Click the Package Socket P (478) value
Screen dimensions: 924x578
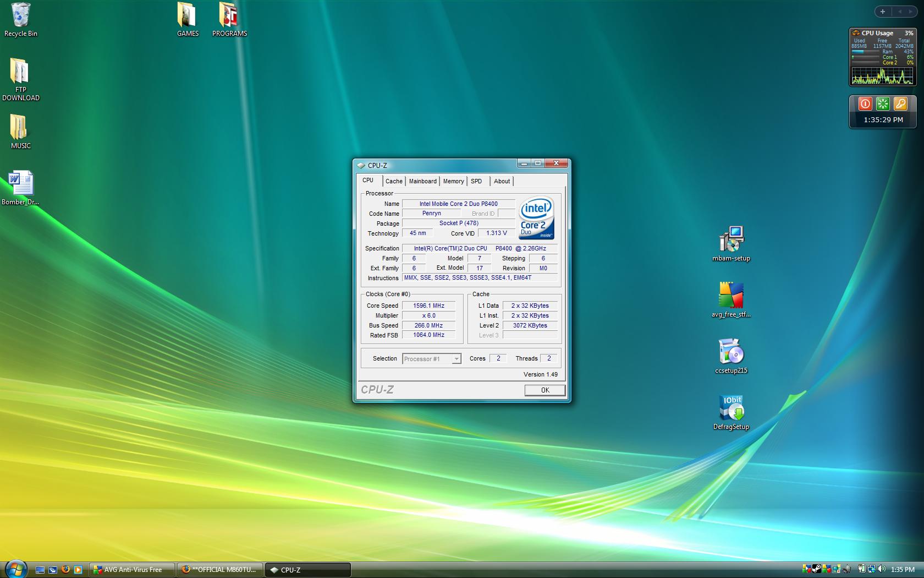pyautogui.click(x=459, y=223)
